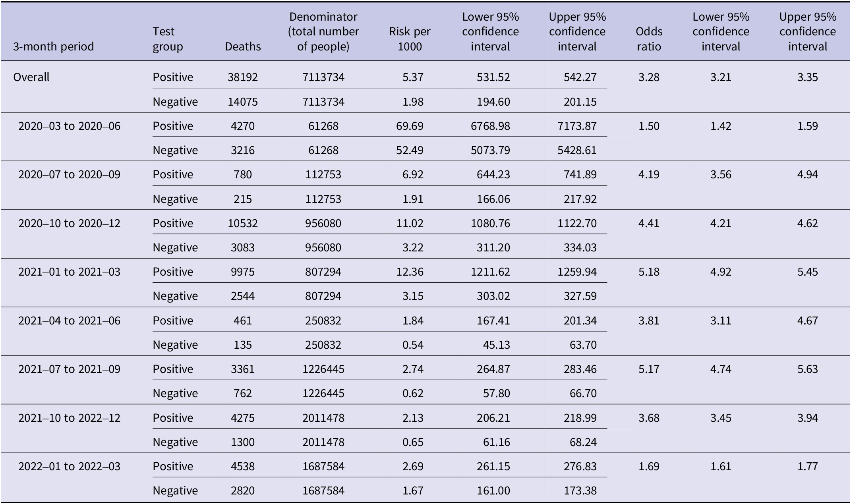Screen dimensions: 851x504
Task: Select the '2020–10 to 2020–12' period label
Action: [x=69, y=223]
